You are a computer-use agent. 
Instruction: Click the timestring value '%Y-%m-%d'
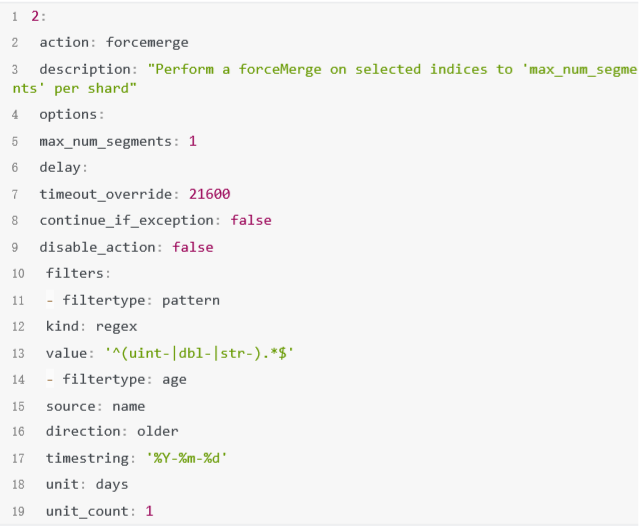190,458
